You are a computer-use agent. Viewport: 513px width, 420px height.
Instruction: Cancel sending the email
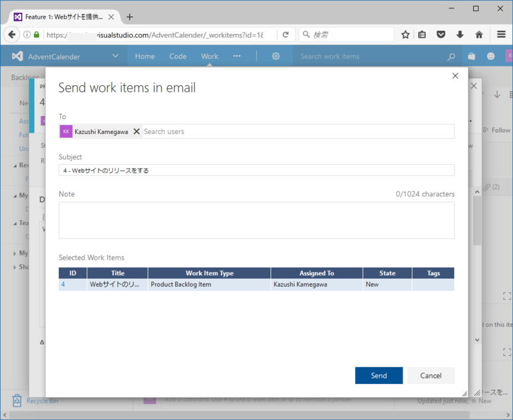coord(430,376)
